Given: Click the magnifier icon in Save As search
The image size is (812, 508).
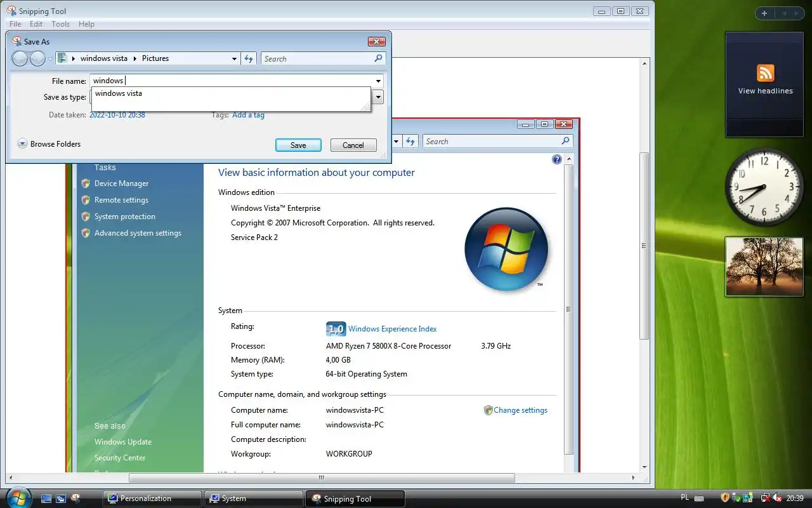Looking at the screenshot, I should click(379, 58).
